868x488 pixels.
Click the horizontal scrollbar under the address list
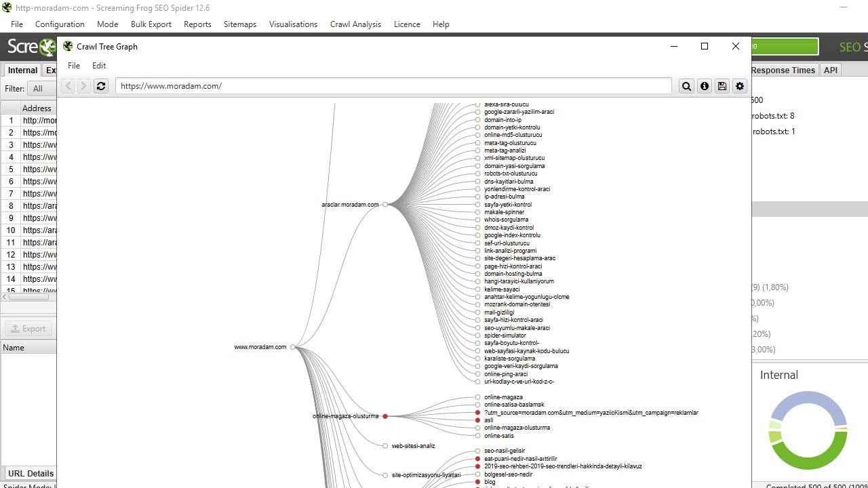click(x=27, y=296)
